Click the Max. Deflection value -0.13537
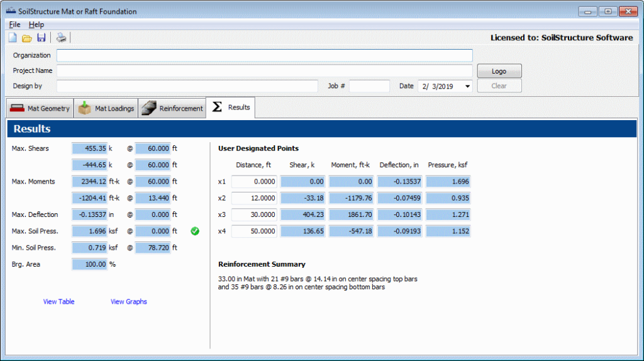Viewport: 644px width, 361px height. coord(89,214)
